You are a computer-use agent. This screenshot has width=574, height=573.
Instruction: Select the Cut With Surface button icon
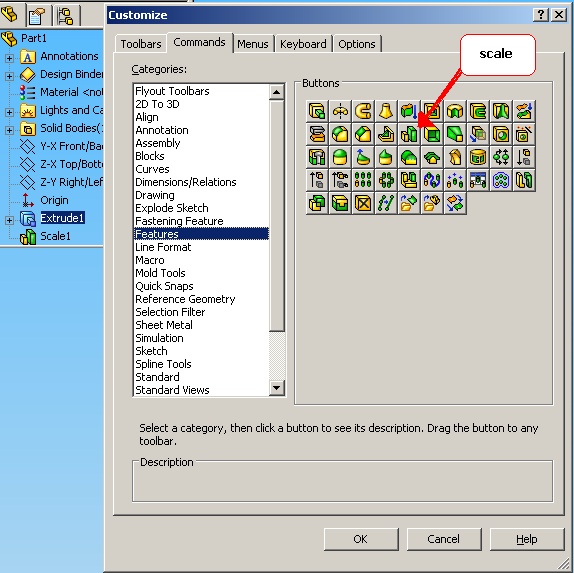317,134
